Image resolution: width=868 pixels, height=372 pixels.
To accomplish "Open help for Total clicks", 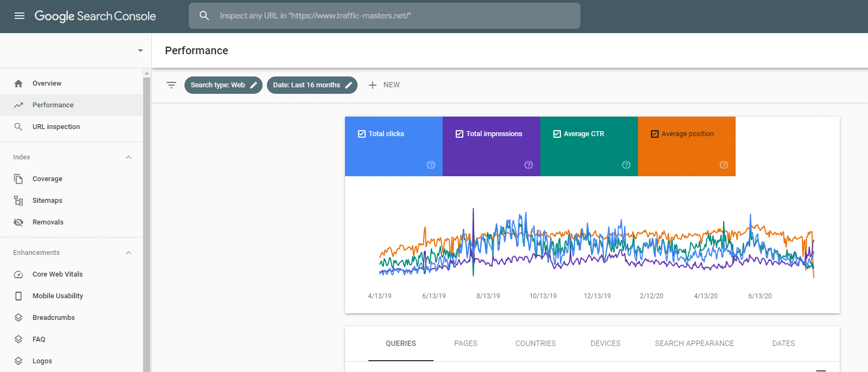I will pos(431,165).
